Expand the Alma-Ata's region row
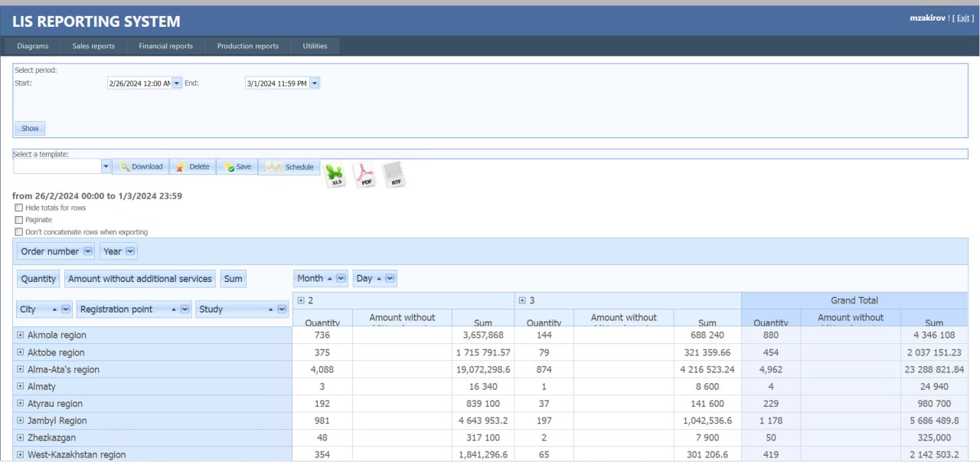This screenshot has width=980, height=462. pyautogui.click(x=21, y=369)
